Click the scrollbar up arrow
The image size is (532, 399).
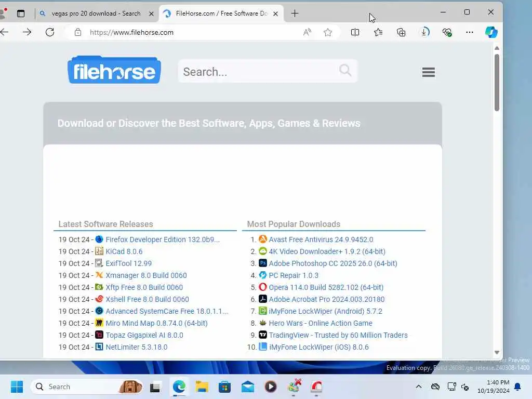497,48
